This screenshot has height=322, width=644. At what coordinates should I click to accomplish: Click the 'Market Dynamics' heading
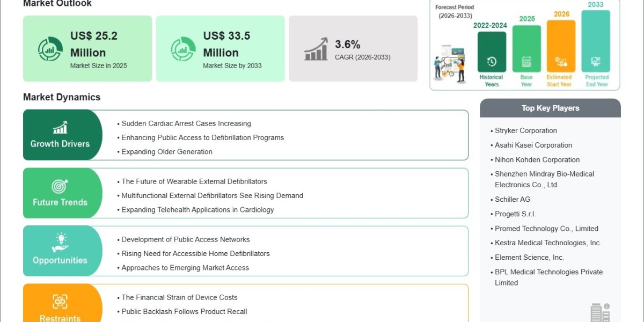coord(62,97)
